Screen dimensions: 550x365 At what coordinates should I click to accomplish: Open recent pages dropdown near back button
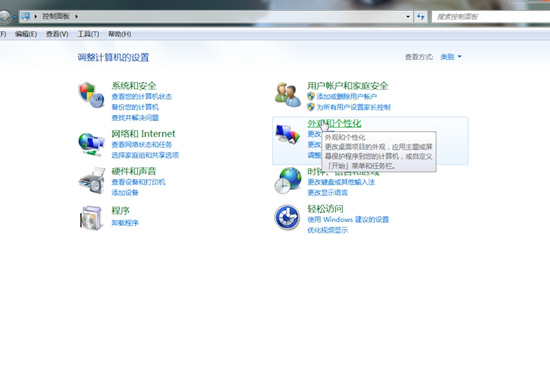(x=15, y=17)
